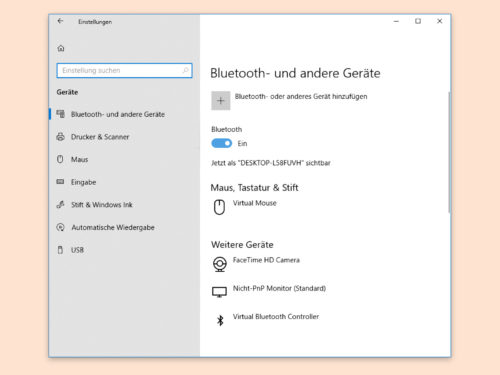This screenshot has height=375, width=500.
Task: Focus the Einstellung suchen search field
Action: [x=124, y=70]
